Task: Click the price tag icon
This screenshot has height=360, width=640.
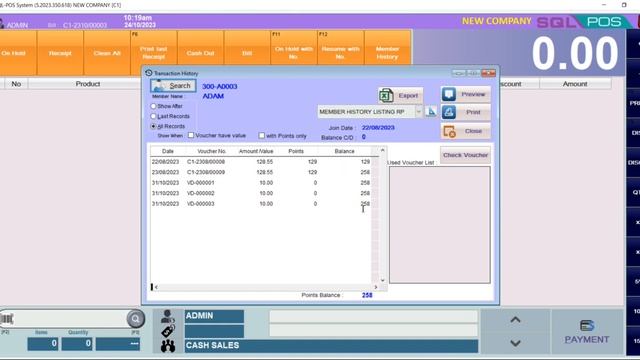Action: click(x=168, y=331)
